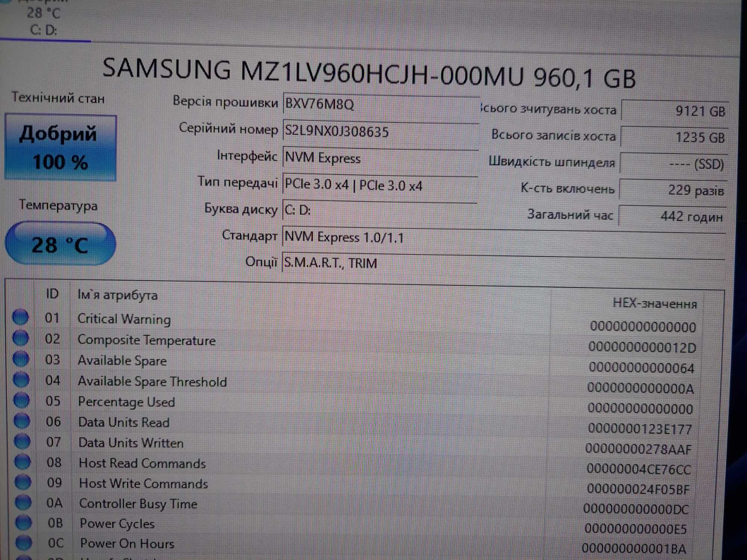Click the power on hours 442 годин
Viewport: 747px width, 560px height.
coord(672,217)
